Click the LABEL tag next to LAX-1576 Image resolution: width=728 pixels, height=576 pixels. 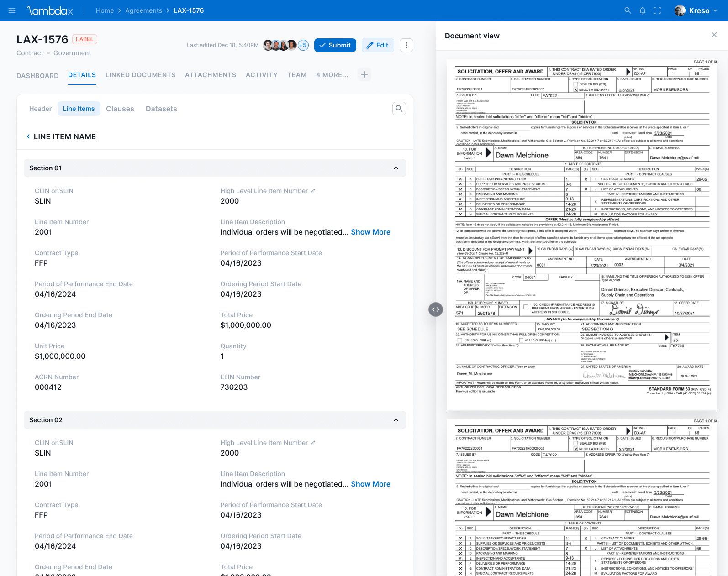(84, 39)
